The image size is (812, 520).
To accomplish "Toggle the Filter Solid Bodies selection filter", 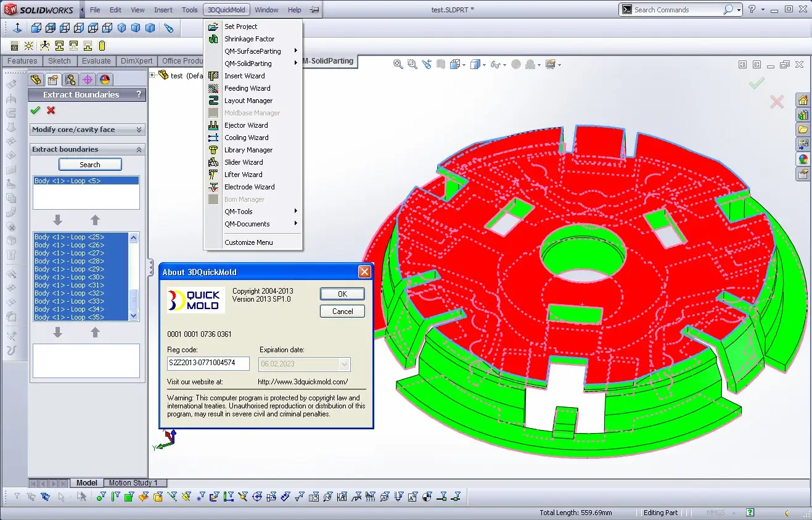I will point(158,497).
